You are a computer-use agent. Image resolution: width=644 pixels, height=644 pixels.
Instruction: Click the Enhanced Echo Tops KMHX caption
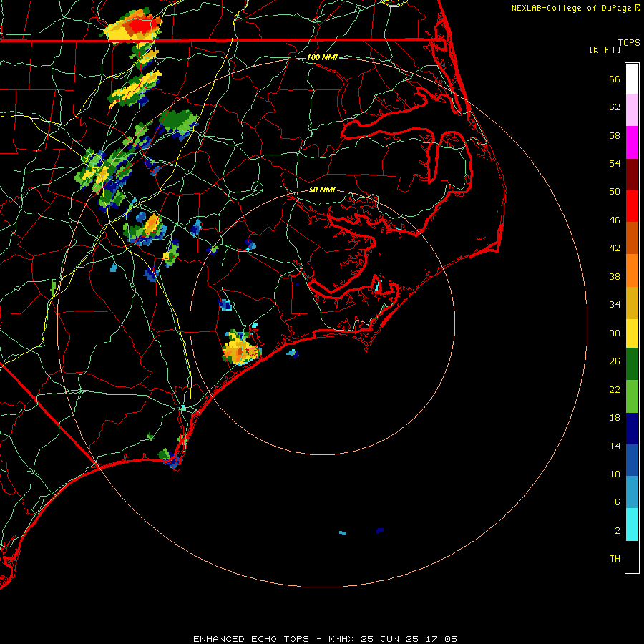pyautogui.click(x=325, y=639)
